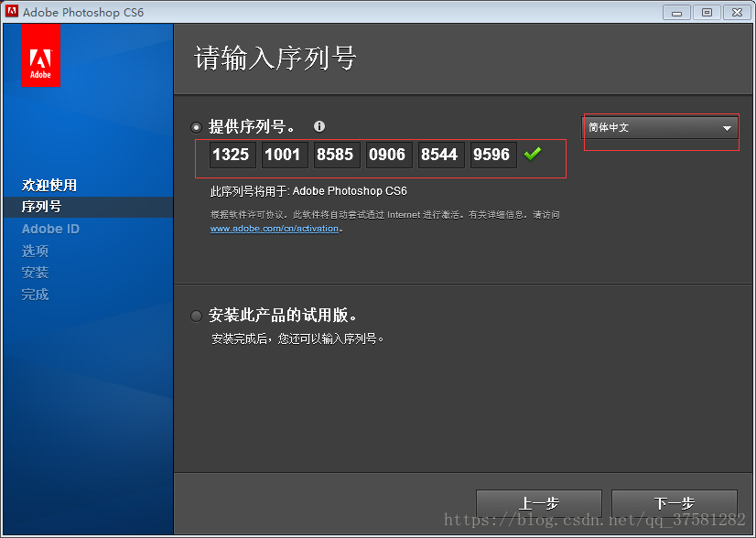
Task: Open the www.adobe.com/cn/activation link
Action: coord(275,229)
